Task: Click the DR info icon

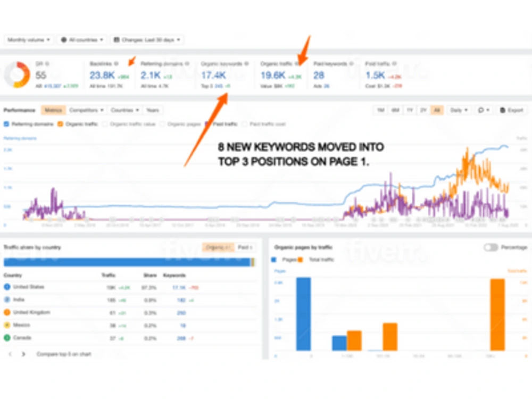Action: tap(47, 63)
